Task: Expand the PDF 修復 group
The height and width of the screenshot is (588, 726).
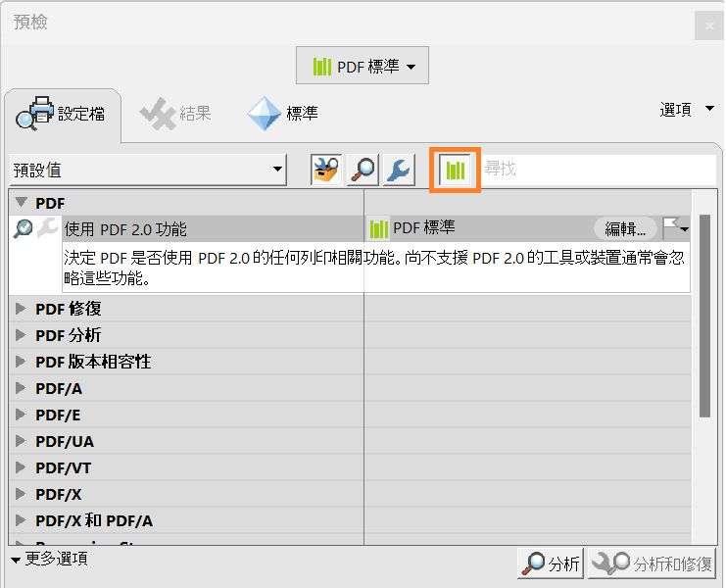Action: (x=20, y=309)
